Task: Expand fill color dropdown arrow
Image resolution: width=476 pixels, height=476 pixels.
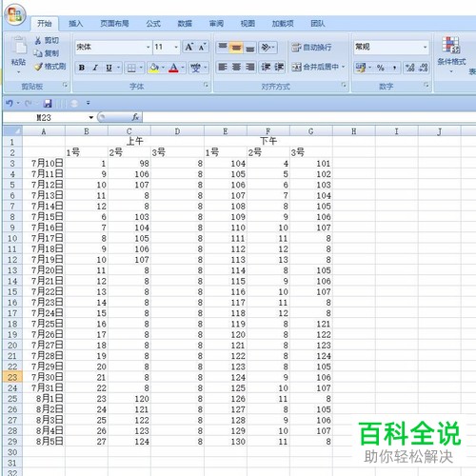Action: click(x=163, y=68)
